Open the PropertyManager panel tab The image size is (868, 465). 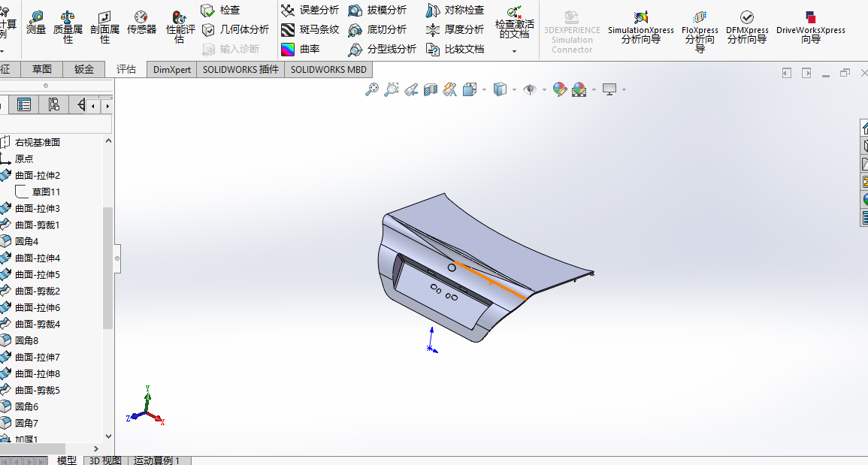tap(24, 104)
